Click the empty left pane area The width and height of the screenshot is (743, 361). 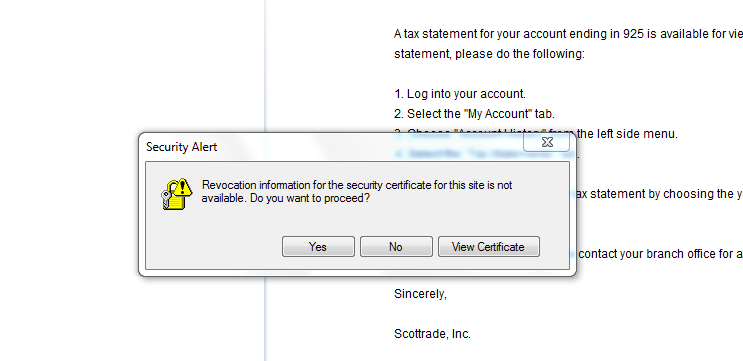click(x=131, y=66)
